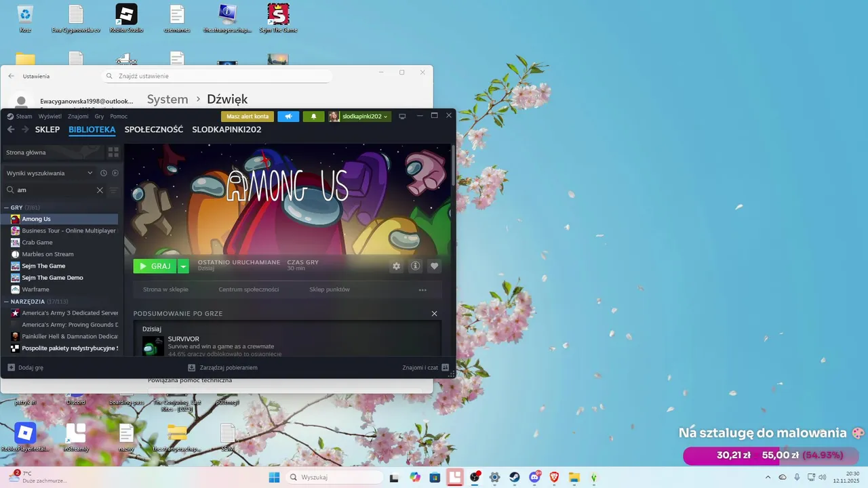
Task: Select Business Tour - Online Multiplayer
Action: (61, 230)
